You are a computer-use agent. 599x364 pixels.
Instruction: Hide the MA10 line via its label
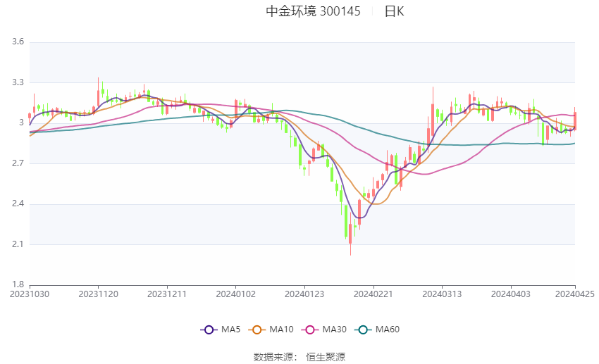pos(281,330)
